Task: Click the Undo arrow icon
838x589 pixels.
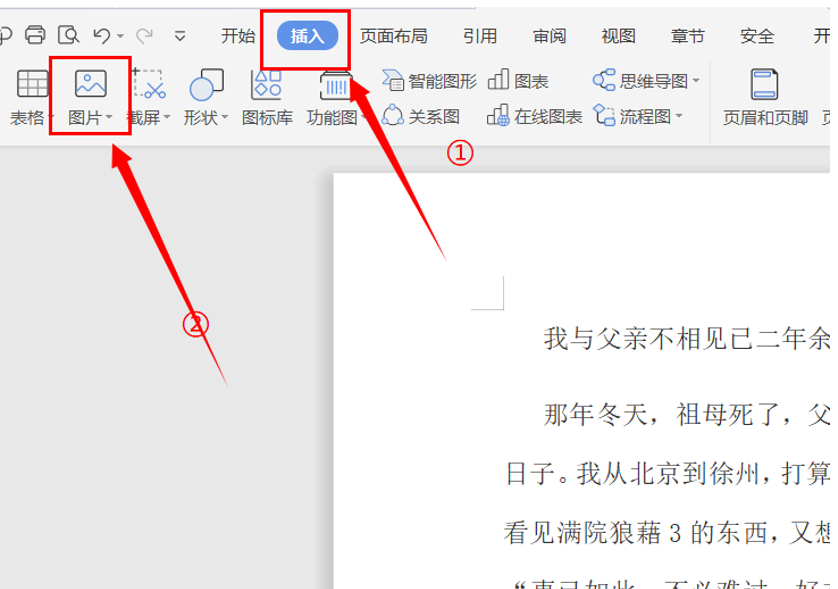Action: (101, 36)
